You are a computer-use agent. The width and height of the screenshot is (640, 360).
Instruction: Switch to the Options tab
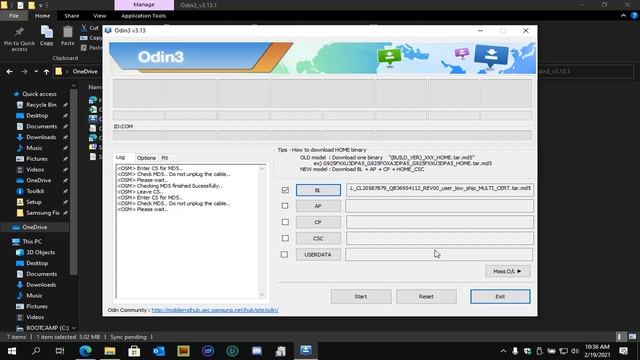point(146,158)
